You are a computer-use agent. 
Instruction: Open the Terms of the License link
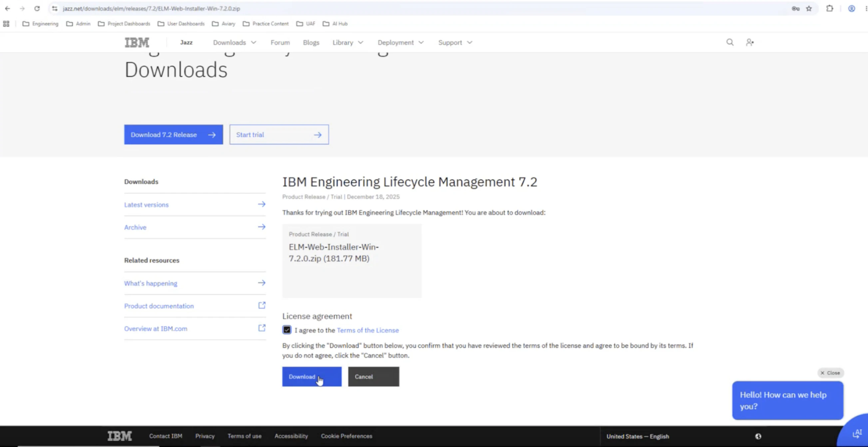[x=368, y=330]
